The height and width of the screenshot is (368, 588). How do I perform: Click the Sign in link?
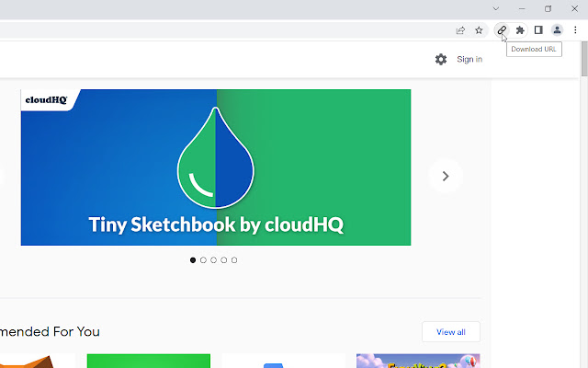pyautogui.click(x=469, y=59)
